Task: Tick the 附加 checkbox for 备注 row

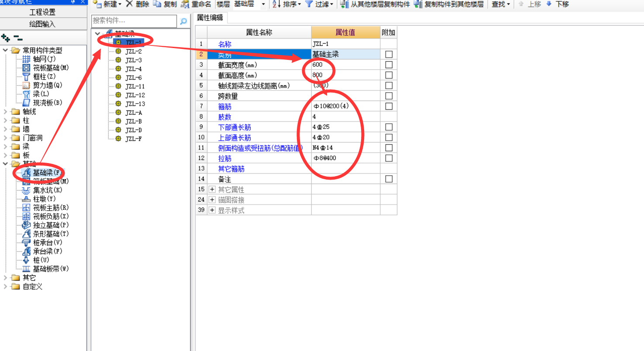Action: (x=389, y=179)
